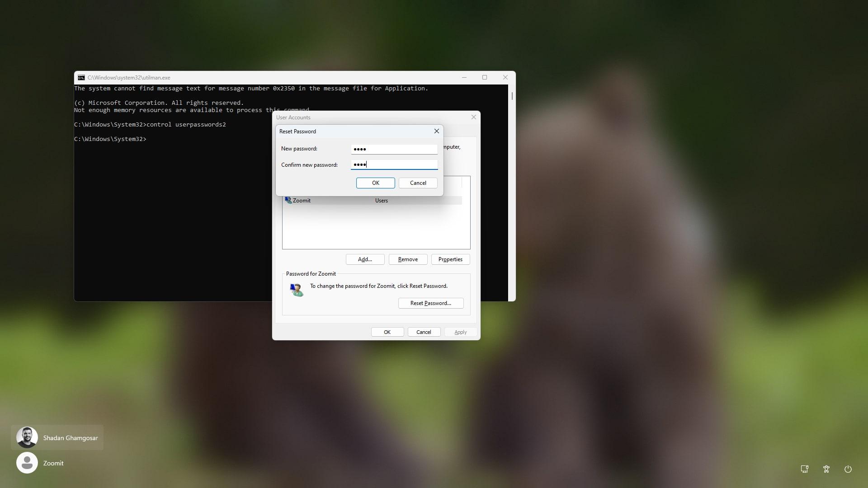The height and width of the screenshot is (488, 868).
Task: Click user icon beside Password for Zoomit
Action: click(x=297, y=290)
